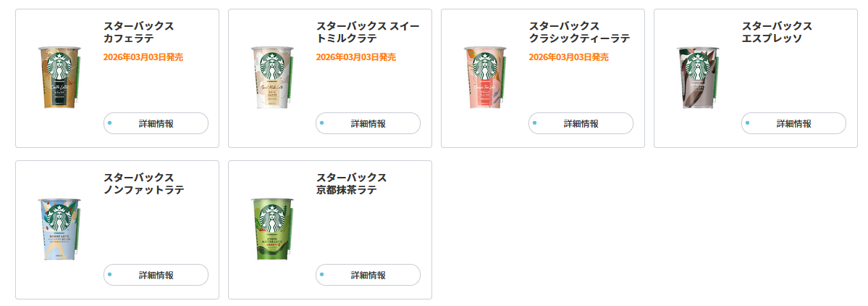The width and height of the screenshot is (868, 306).
Task: Click the カフェラテ release date 2026年03月03日発売
Action: pyautogui.click(x=143, y=57)
